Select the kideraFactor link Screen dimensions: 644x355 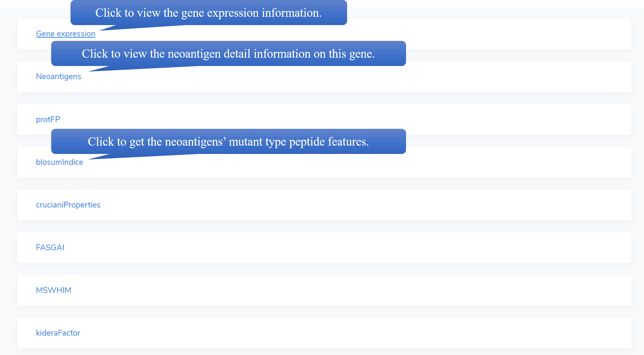[x=58, y=333]
